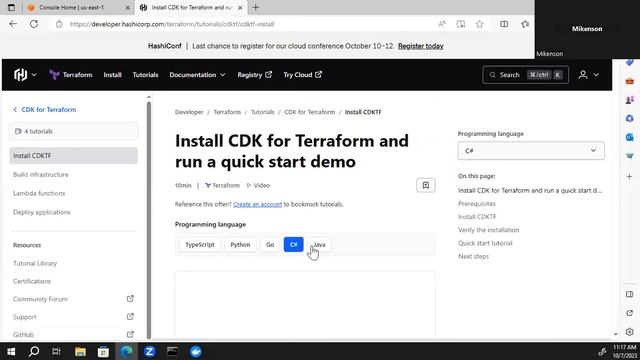The image size is (640, 360).
Task: Open the Certifications resource link
Action: point(32,281)
